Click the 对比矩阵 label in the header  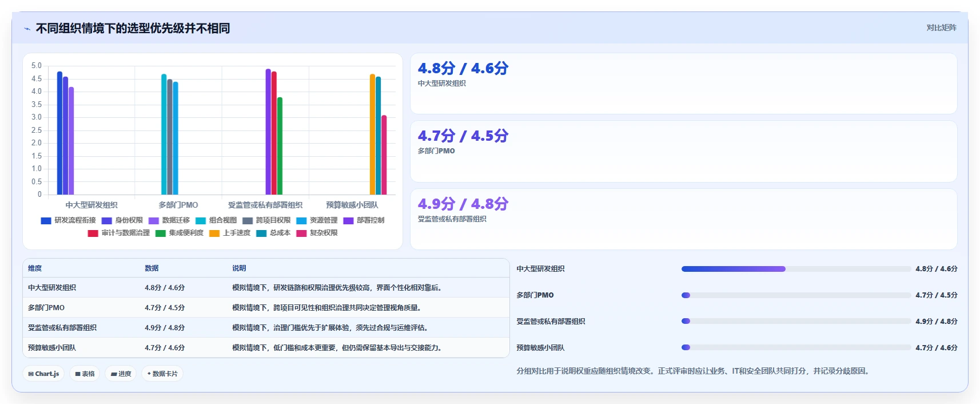tap(941, 27)
